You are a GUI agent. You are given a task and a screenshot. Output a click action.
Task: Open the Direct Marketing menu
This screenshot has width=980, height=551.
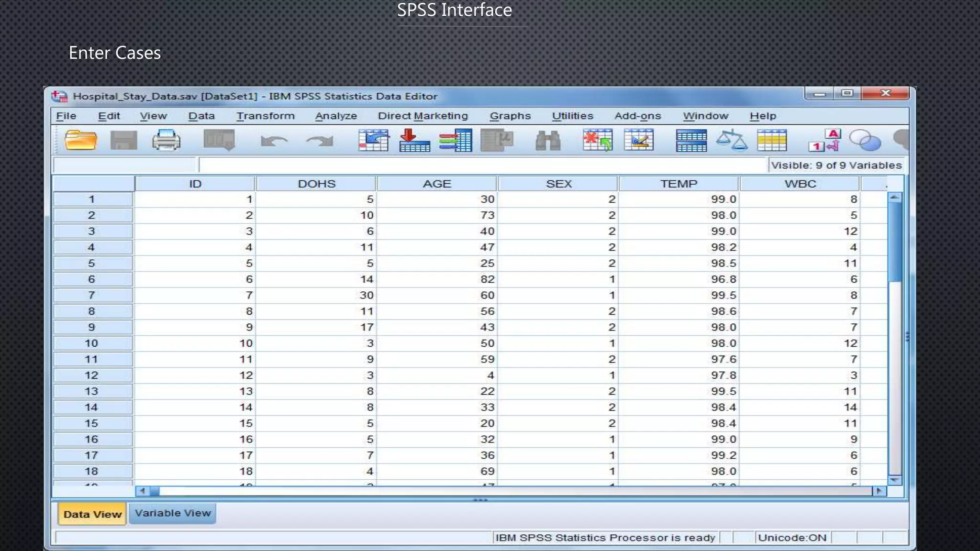[423, 116]
